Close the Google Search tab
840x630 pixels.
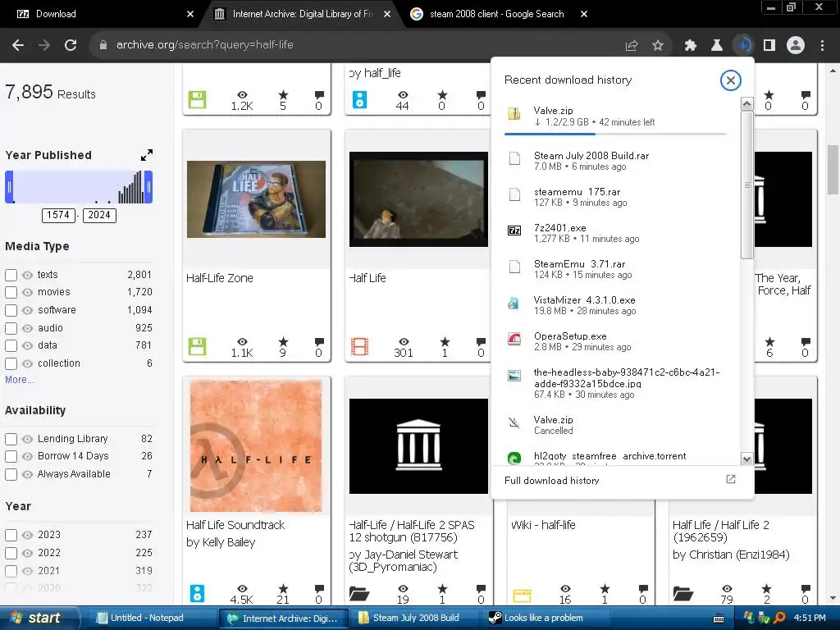click(x=584, y=14)
